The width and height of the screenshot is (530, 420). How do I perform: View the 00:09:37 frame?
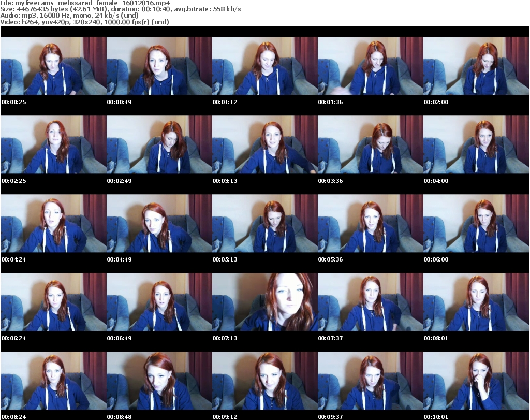pos(371,381)
